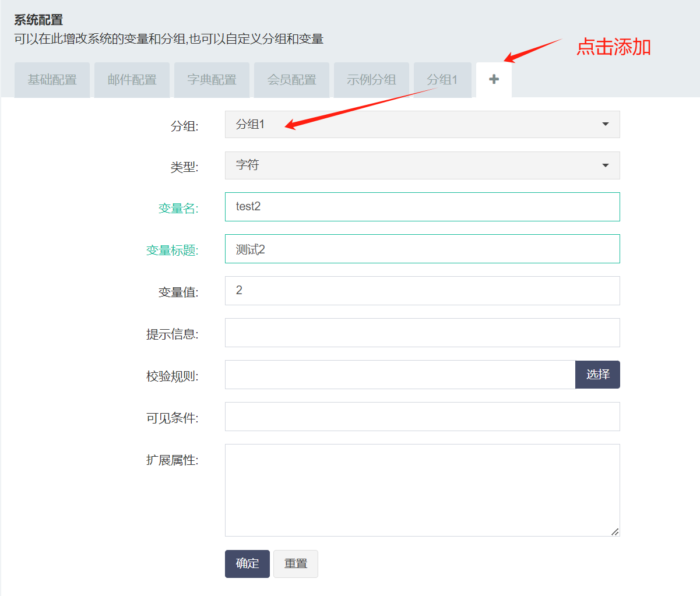
Task: Open the 字典配置 tab
Action: tap(212, 80)
